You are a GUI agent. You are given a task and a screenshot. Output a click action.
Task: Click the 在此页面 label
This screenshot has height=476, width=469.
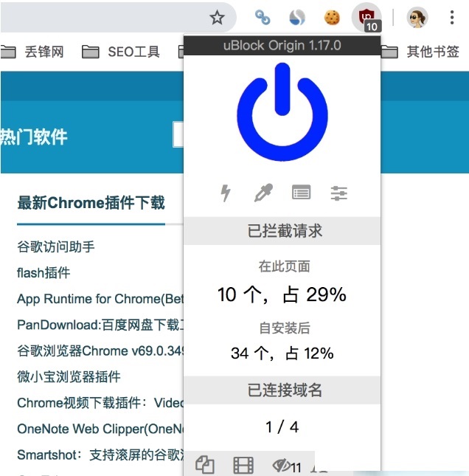pyautogui.click(x=284, y=266)
